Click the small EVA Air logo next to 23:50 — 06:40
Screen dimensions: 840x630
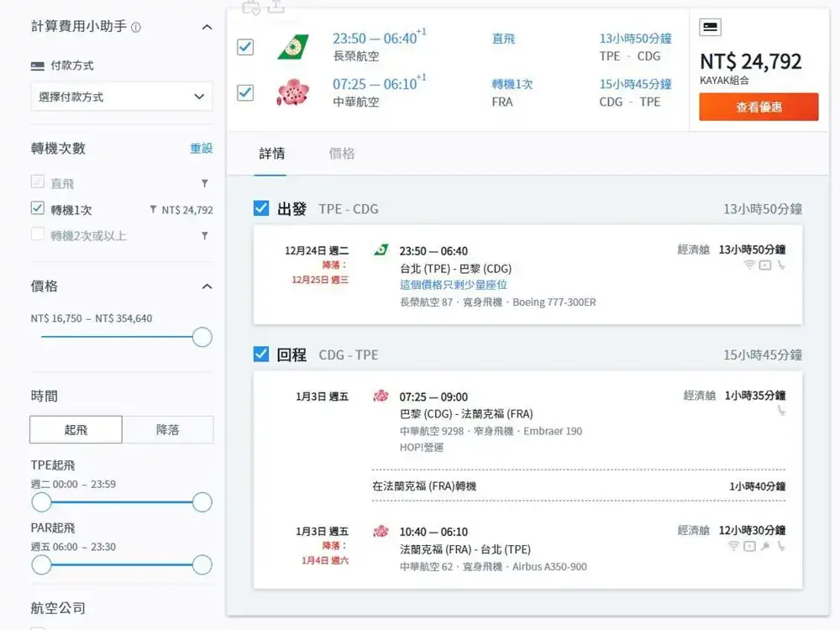(x=381, y=250)
